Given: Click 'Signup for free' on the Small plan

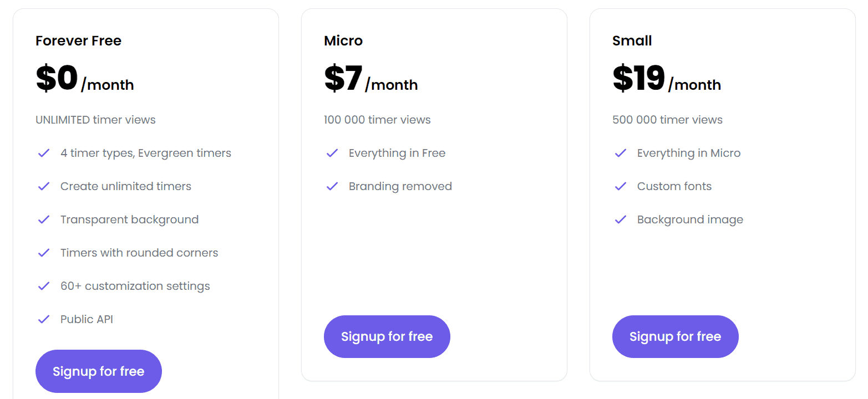Looking at the screenshot, I should (x=675, y=336).
